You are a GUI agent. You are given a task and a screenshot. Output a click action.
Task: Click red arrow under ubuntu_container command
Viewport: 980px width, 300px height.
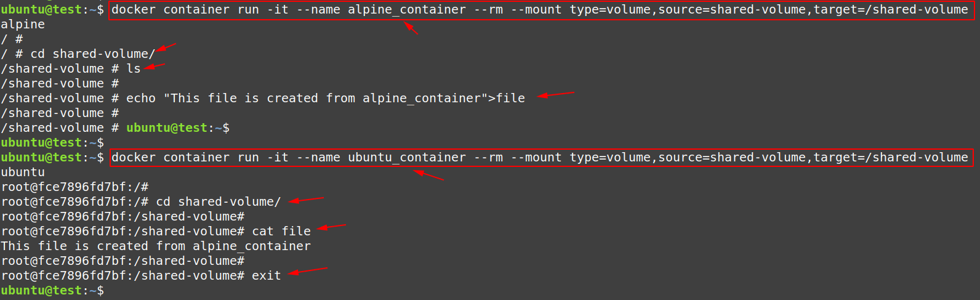coord(428,175)
